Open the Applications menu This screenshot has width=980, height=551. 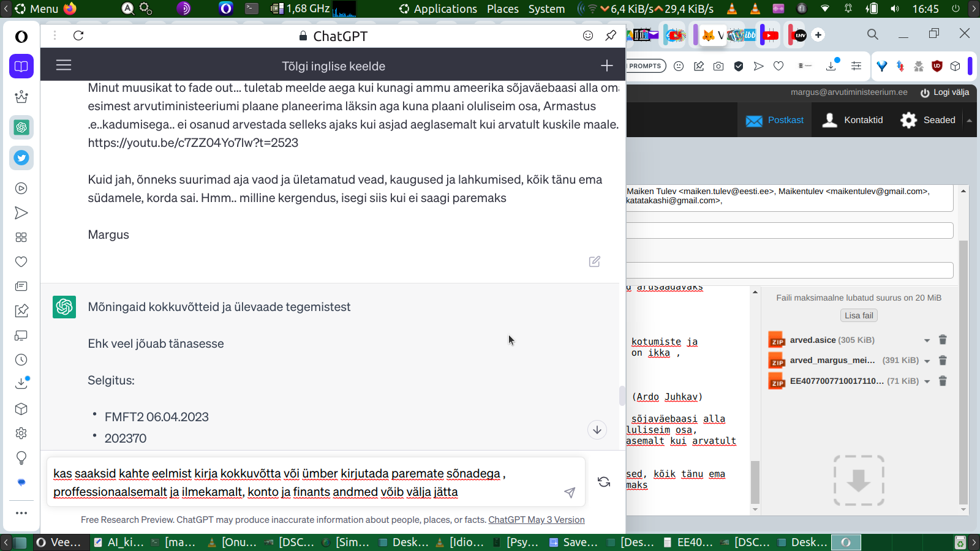tap(438, 9)
